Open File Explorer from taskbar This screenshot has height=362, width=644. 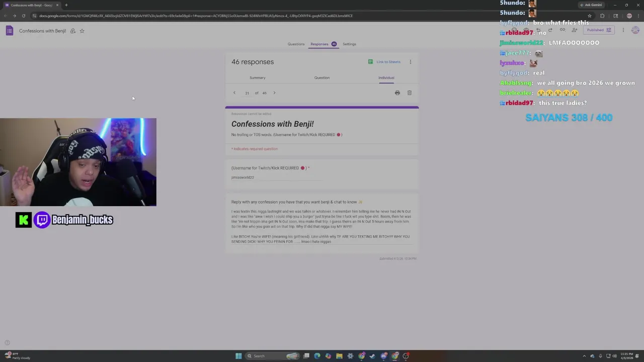[x=339, y=356]
